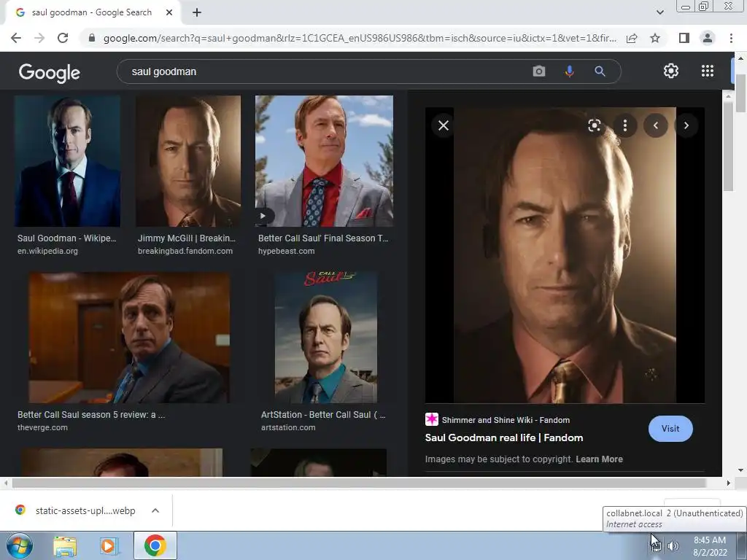The width and height of the screenshot is (747, 560).
Task: Click the Shimmer and Shine Wiki - Fandom text
Action: (x=506, y=420)
